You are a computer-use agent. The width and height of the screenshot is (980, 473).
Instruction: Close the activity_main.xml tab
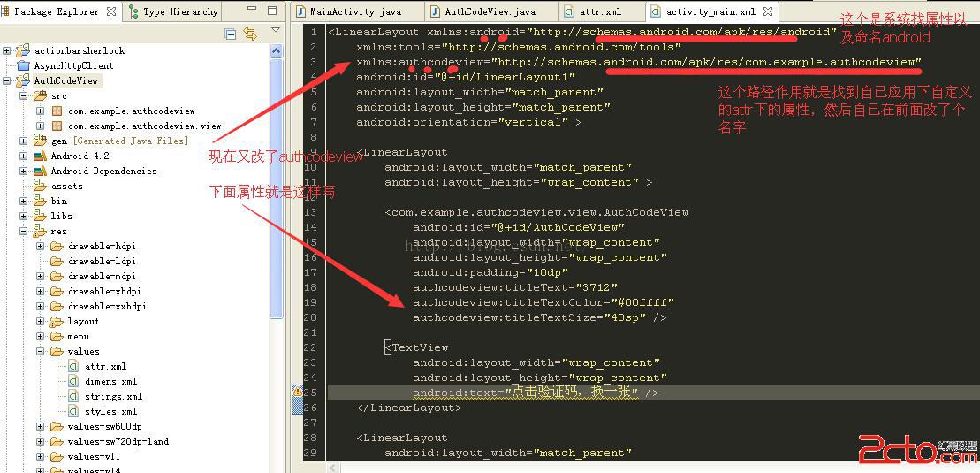coord(768,11)
